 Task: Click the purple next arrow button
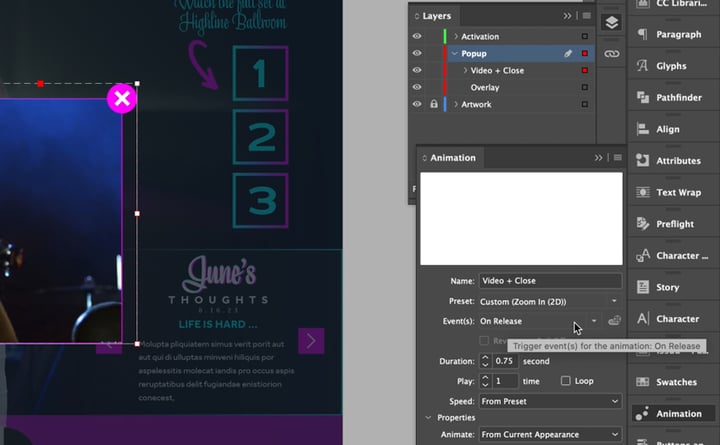[x=311, y=341]
